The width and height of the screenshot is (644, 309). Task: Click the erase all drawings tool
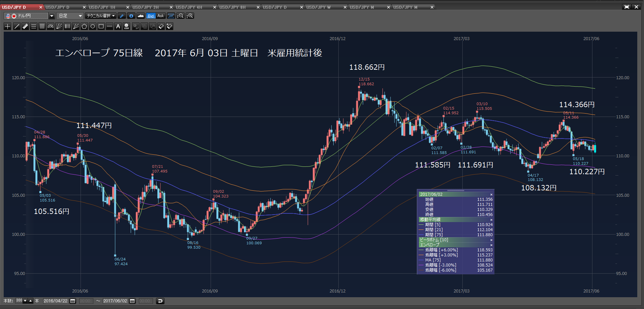(x=170, y=26)
